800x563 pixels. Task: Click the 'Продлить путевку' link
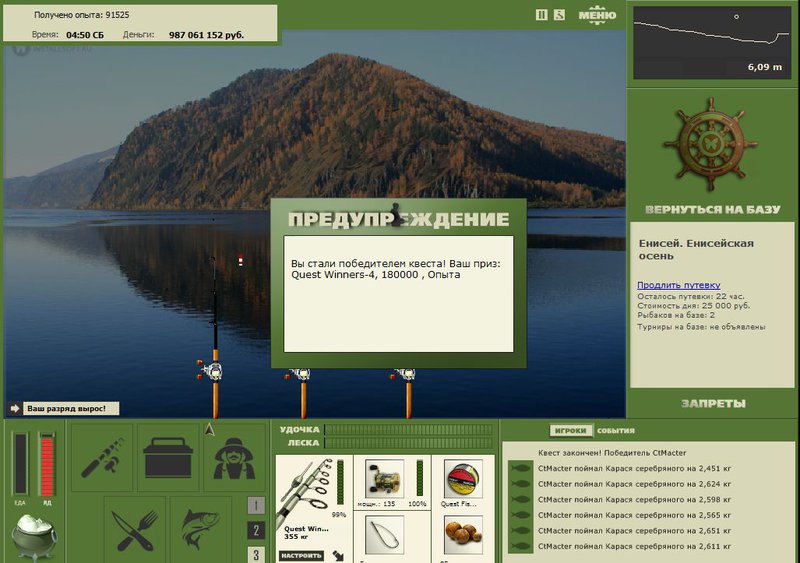678,285
